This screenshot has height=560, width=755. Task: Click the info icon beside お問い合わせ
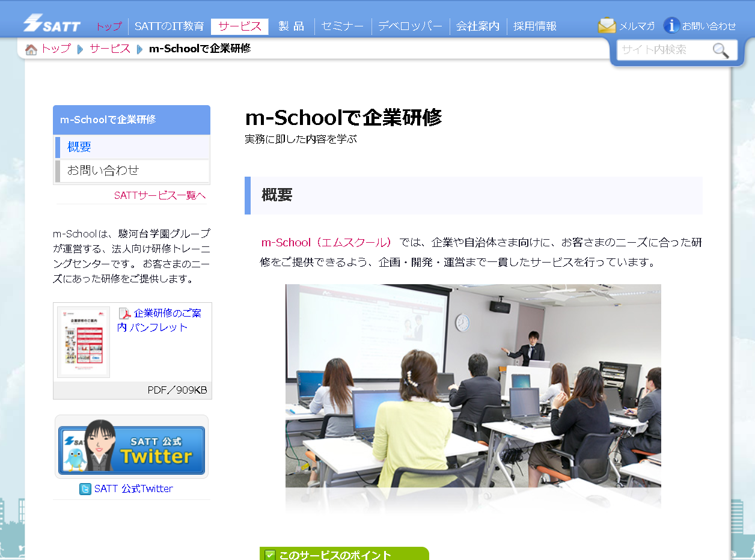(671, 26)
